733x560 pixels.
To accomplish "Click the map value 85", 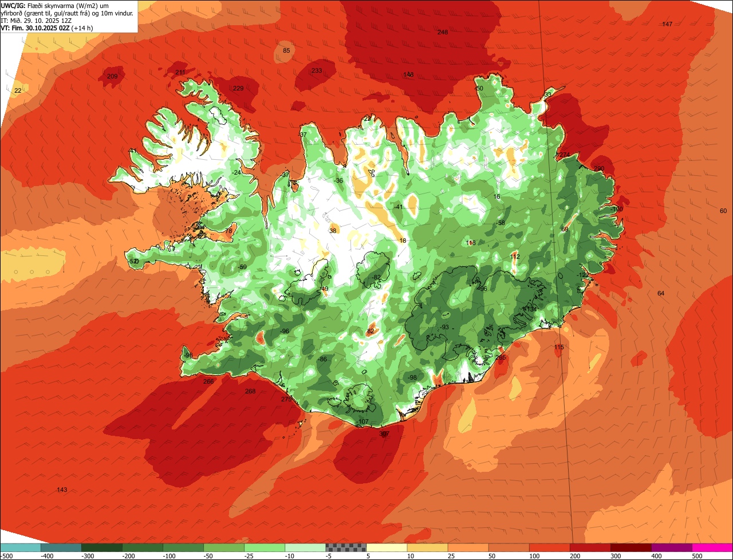I will pyautogui.click(x=287, y=51).
